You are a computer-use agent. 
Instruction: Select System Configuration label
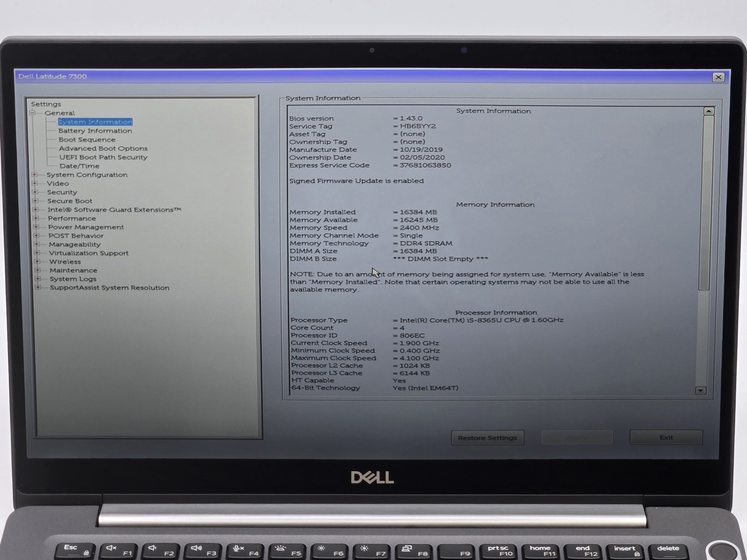pos(87,175)
